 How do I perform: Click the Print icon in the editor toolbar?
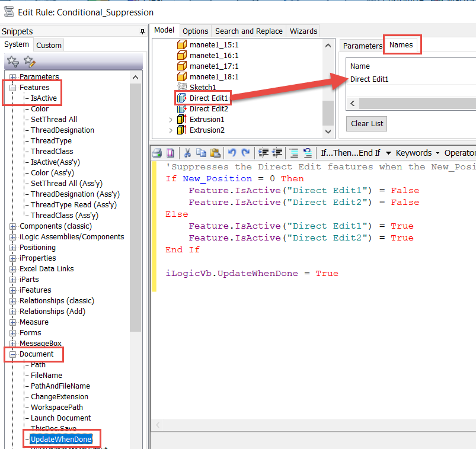157,153
